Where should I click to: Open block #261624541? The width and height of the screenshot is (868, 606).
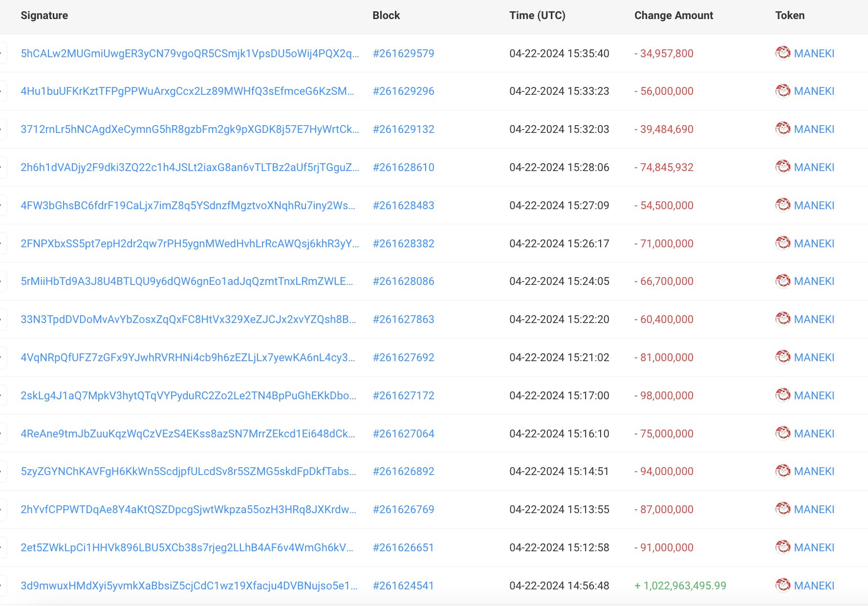[403, 585]
